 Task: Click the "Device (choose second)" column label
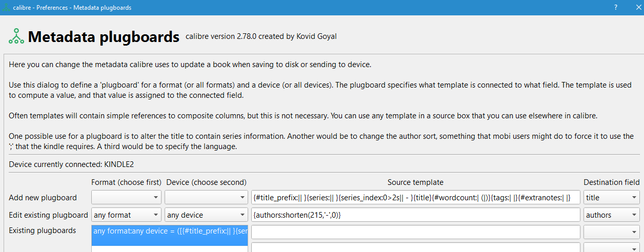pyautogui.click(x=206, y=182)
